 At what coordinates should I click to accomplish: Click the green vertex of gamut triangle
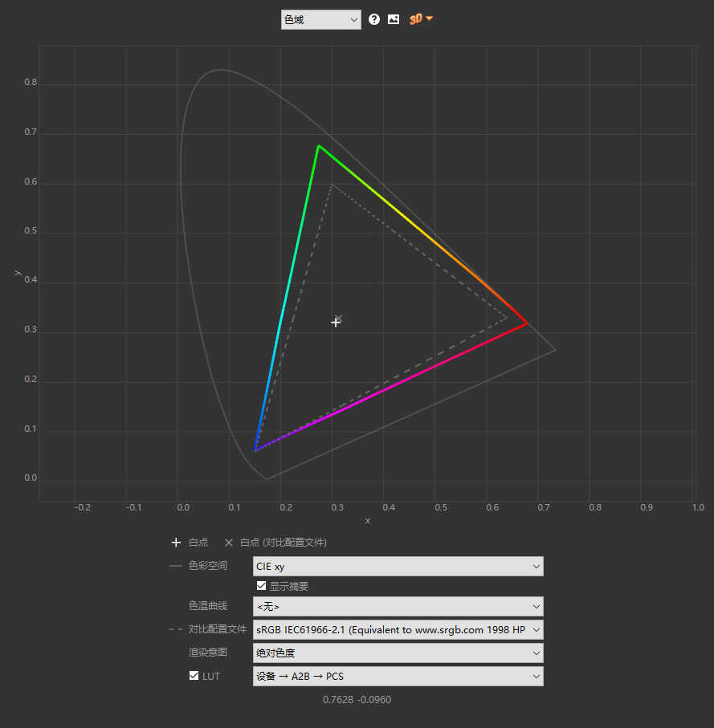point(319,146)
